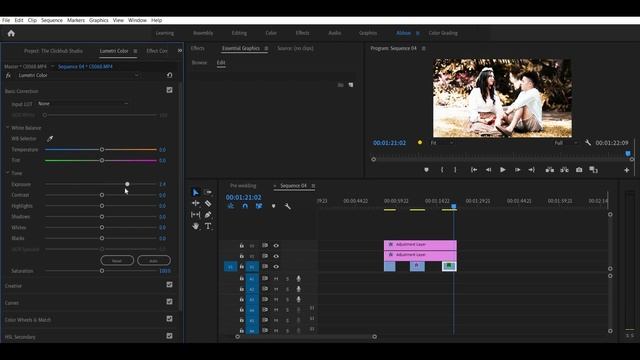Open the File menu
Image resolution: width=640 pixels, height=360 pixels.
coord(6,20)
